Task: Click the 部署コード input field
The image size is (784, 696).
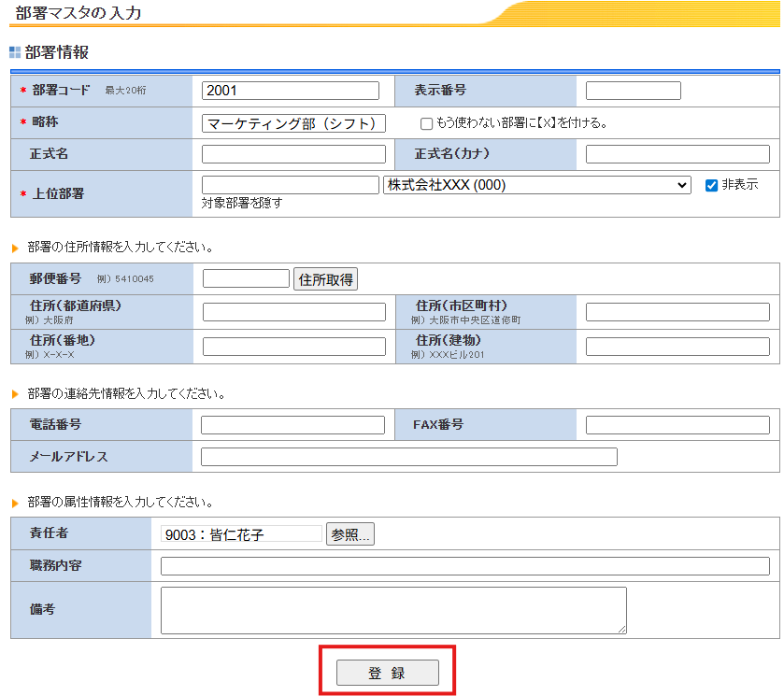Action: [x=291, y=91]
